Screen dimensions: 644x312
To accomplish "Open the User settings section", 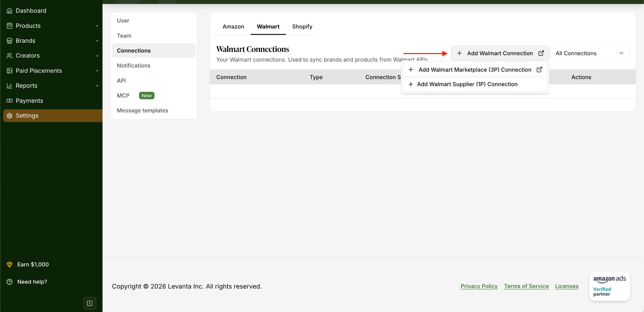I will tap(154, 21).
